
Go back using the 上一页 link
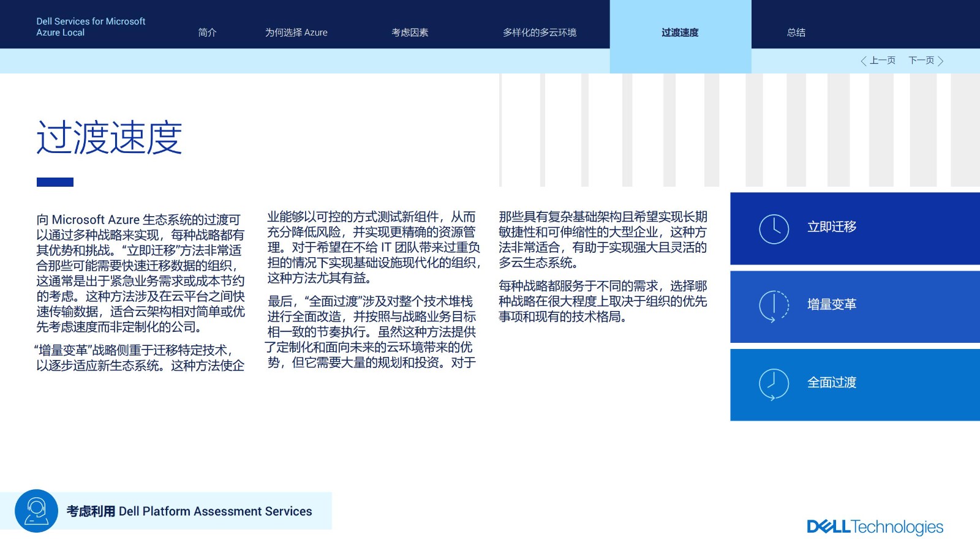click(882, 61)
